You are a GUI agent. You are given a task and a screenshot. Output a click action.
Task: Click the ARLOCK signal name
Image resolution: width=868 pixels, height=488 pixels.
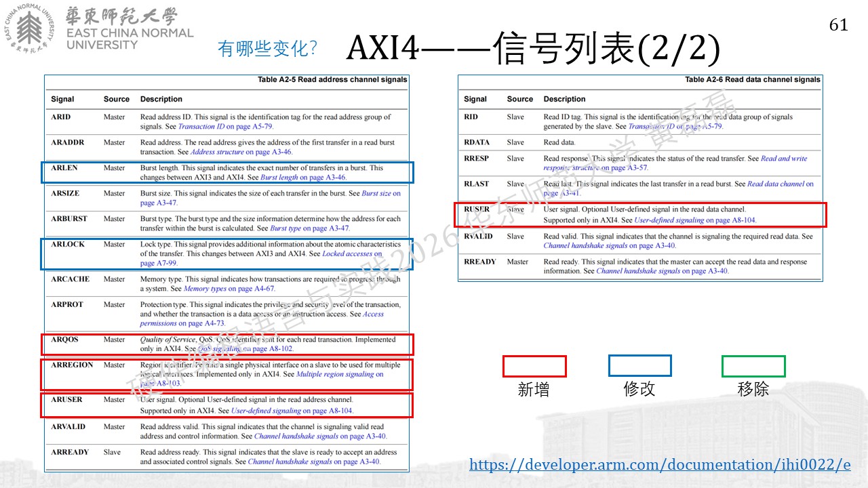point(68,244)
